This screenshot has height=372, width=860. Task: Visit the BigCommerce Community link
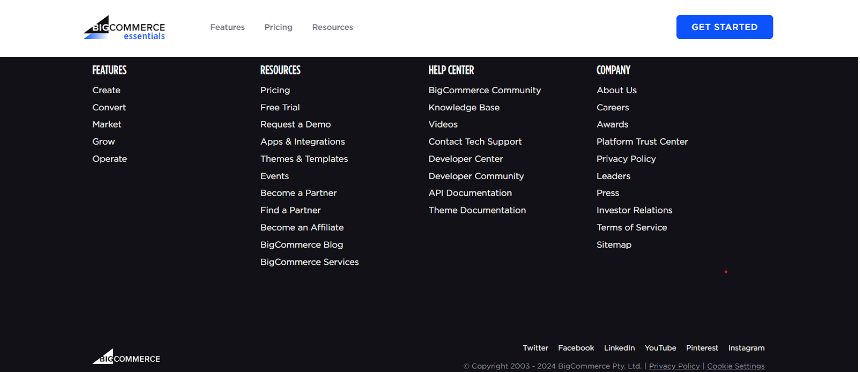(485, 90)
